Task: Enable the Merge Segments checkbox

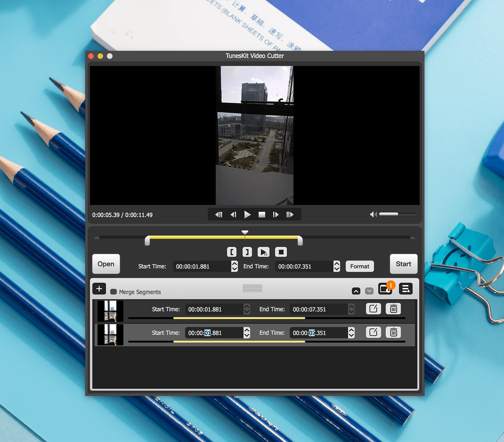Action: coord(114,292)
